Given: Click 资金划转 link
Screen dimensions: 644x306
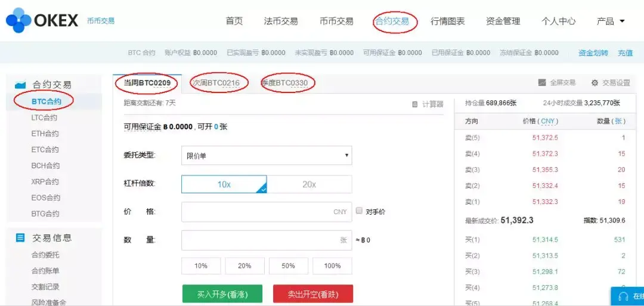Looking at the screenshot, I should (x=593, y=52).
